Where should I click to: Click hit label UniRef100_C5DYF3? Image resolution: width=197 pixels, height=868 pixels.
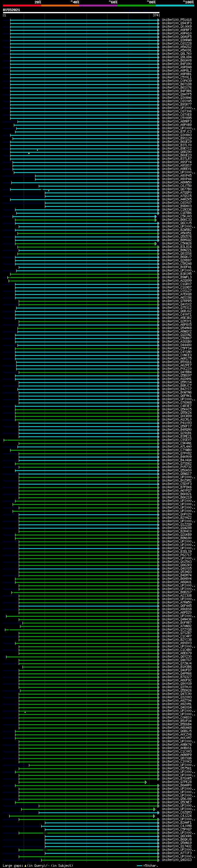point(177,484)
